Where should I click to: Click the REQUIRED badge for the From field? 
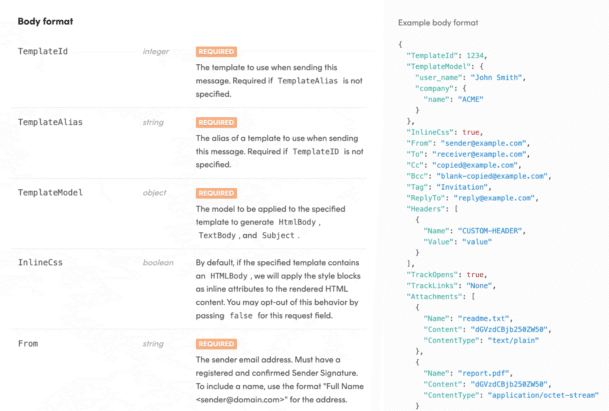click(x=216, y=344)
